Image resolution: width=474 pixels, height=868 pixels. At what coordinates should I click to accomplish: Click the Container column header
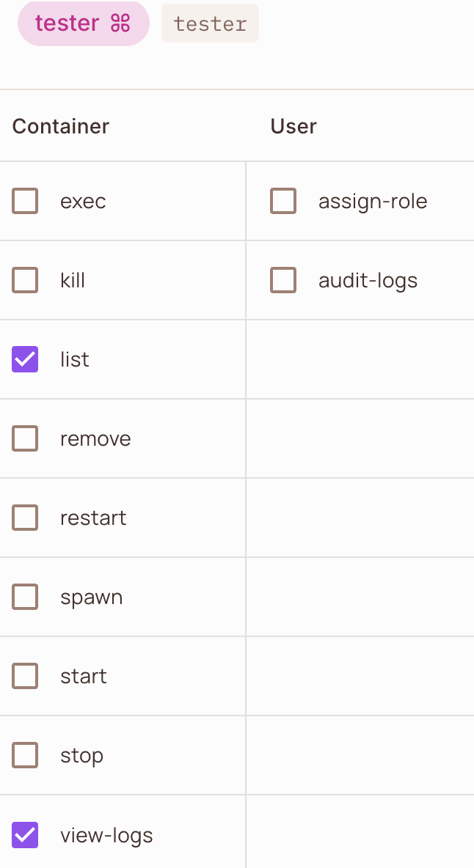61,126
